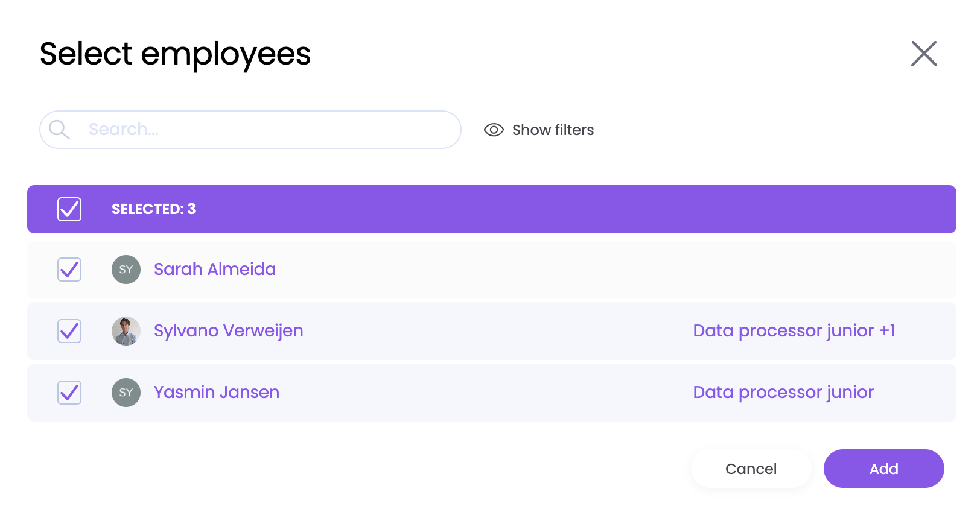Image resolution: width=980 pixels, height=515 pixels.
Task: Toggle the select-all checkbox in header
Action: click(x=69, y=209)
